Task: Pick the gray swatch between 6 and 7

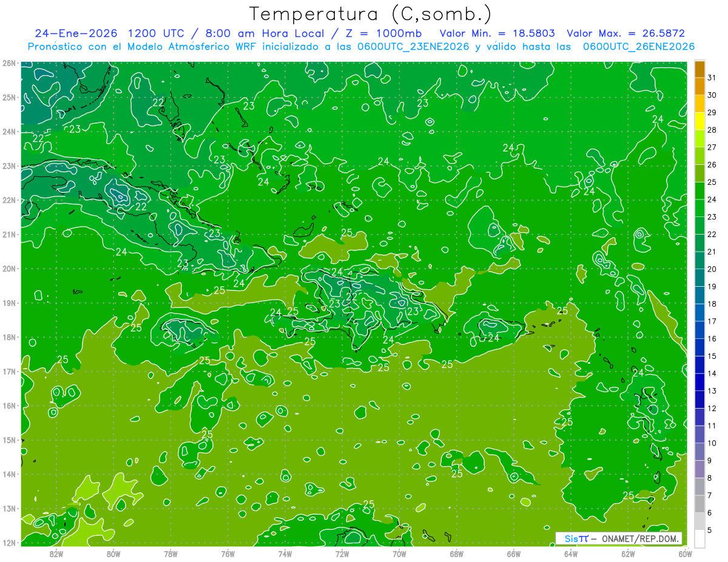Action: tap(699, 504)
